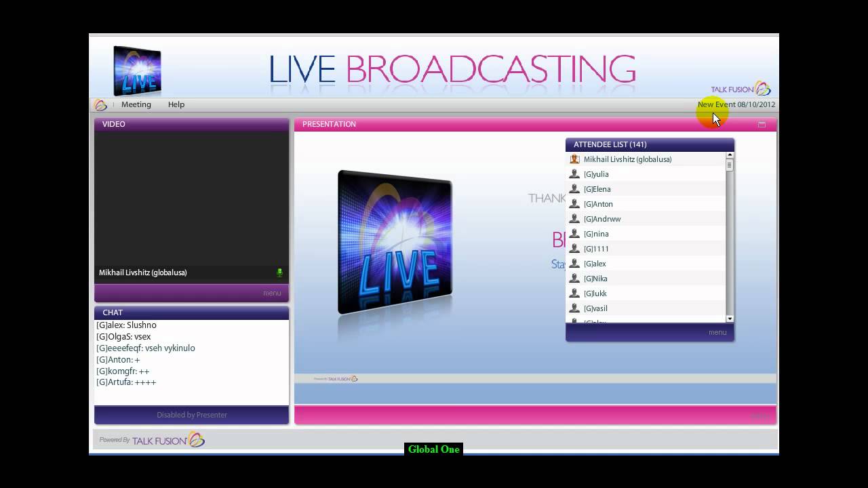Click the large LIVE image in presentation
The height and width of the screenshot is (488, 868).
[x=395, y=243]
